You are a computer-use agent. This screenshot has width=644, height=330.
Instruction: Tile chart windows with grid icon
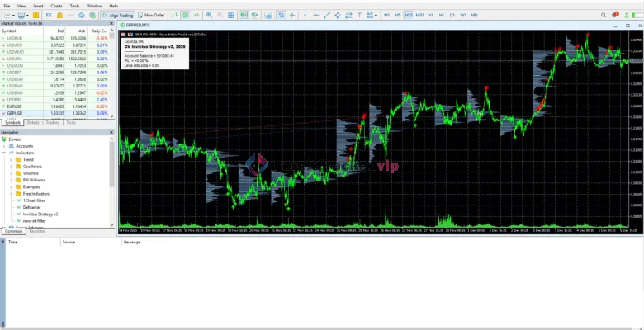tap(231, 15)
